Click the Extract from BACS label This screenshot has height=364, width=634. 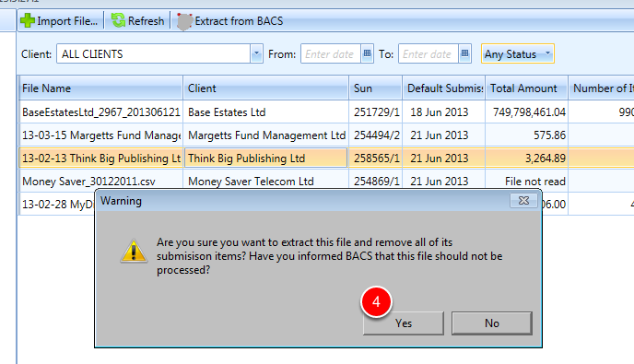pyautogui.click(x=239, y=21)
